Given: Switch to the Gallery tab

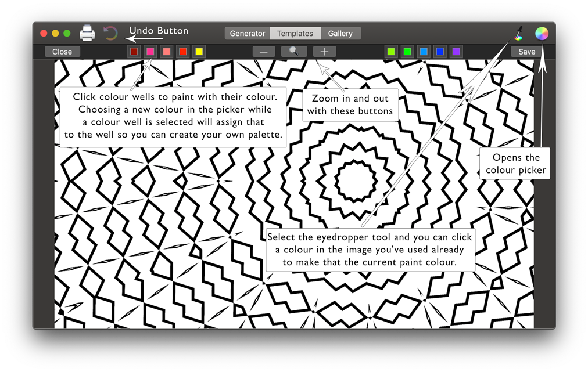Looking at the screenshot, I should tap(340, 33).
